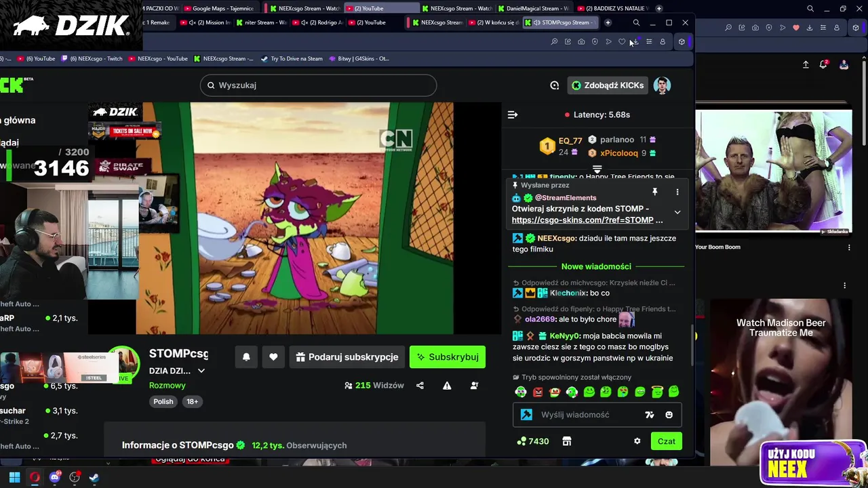Click Opera search tabs magnifier icon
The height and width of the screenshot is (488, 868).
(x=636, y=22)
